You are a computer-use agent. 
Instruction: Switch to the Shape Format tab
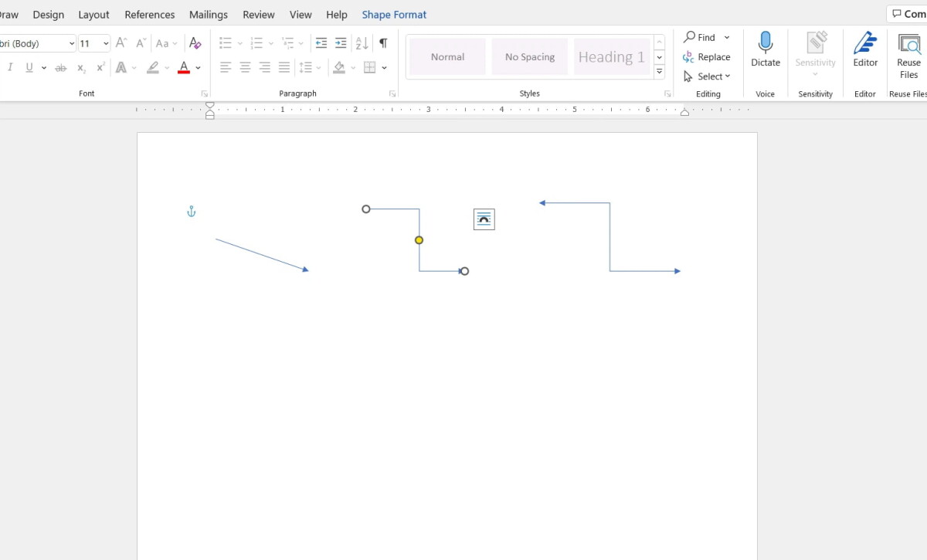click(x=394, y=15)
